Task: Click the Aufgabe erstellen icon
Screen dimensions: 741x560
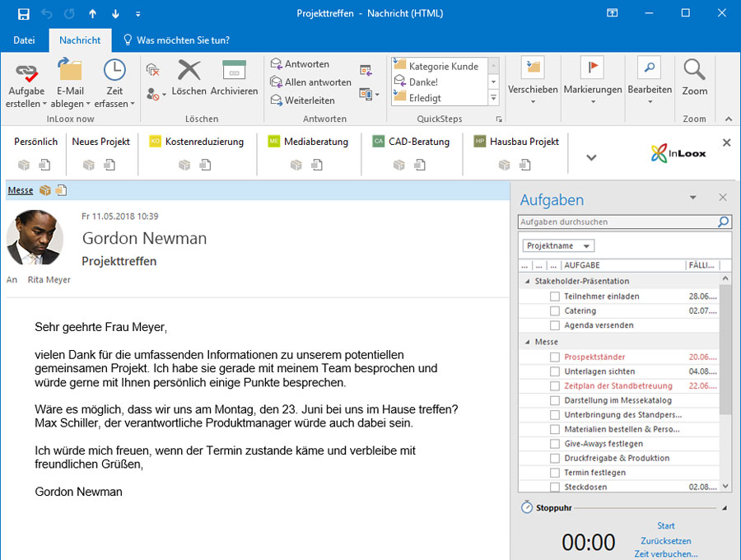Action: (26, 71)
